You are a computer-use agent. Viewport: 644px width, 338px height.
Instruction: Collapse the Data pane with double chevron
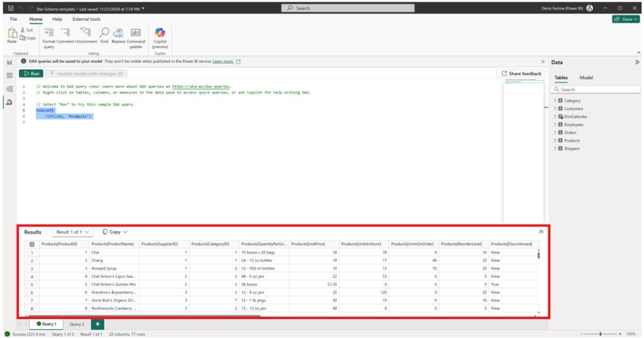click(x=636, y=62)
